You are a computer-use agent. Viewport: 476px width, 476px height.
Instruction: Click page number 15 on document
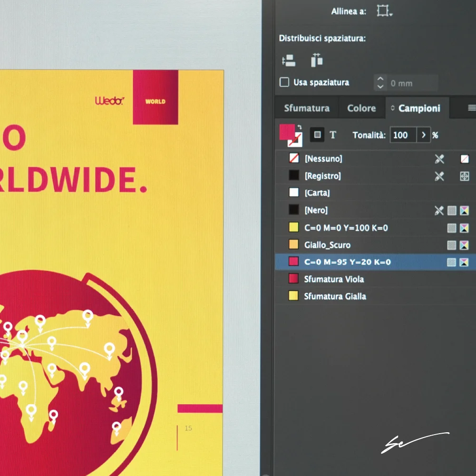[188, 428]
